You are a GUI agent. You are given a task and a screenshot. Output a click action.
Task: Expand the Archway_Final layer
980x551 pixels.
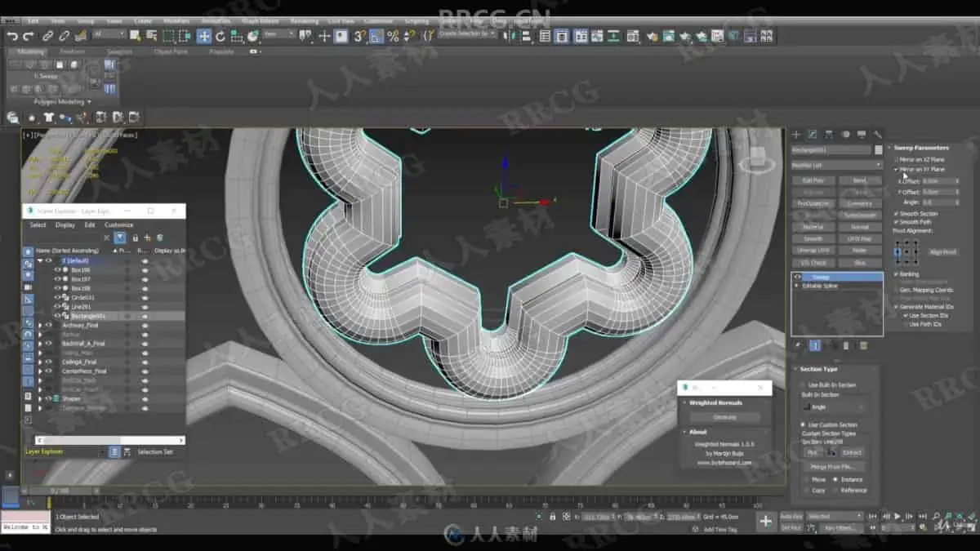point(40,326)
